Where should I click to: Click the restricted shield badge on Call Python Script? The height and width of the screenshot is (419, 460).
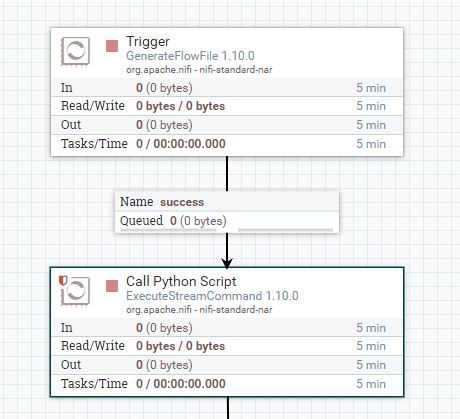click(63, 281)
